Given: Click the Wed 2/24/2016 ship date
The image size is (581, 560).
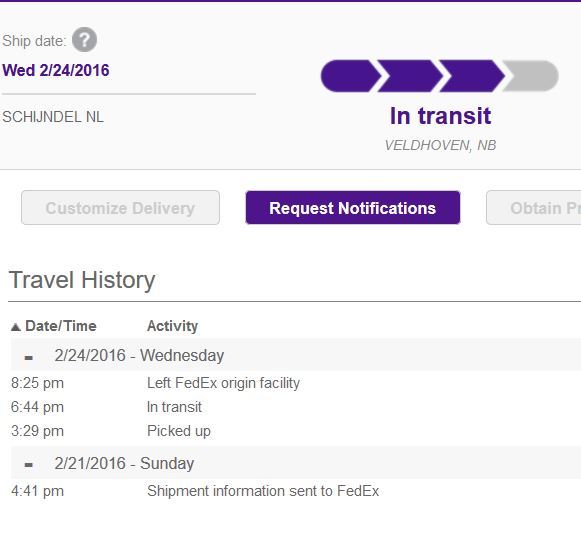Looking at the screenshot, I should (56, 70).
